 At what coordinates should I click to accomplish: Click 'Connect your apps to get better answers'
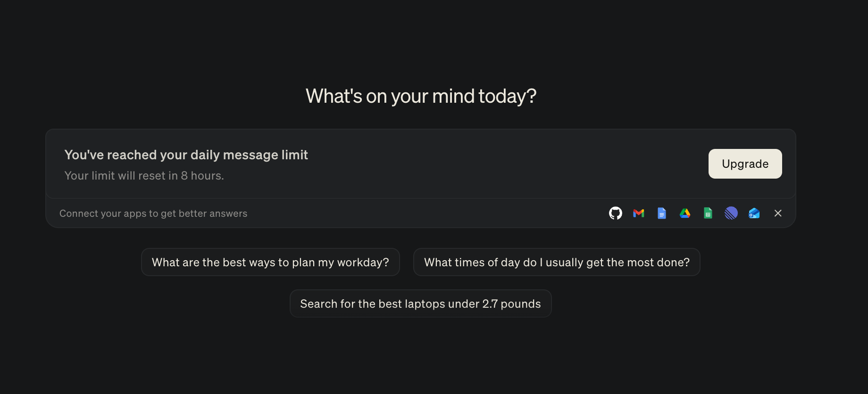[153, 213]
